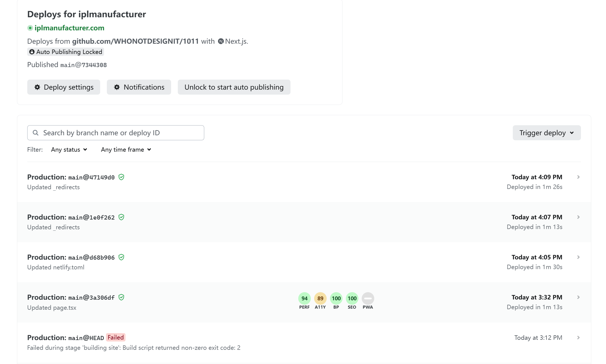Open the failed main@HEAD deploy chevron
The height and width of the screenshot is (364, 606).
click(578, 338)
